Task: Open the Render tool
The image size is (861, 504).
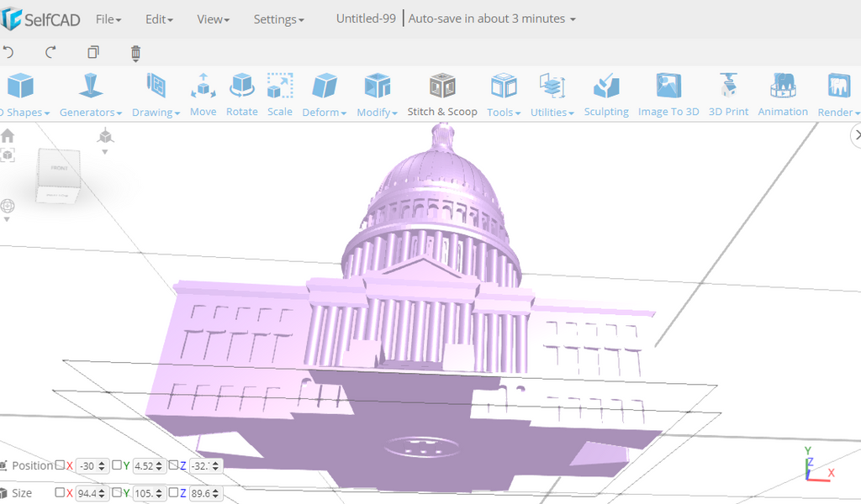Action: click(x=838, y=87)
